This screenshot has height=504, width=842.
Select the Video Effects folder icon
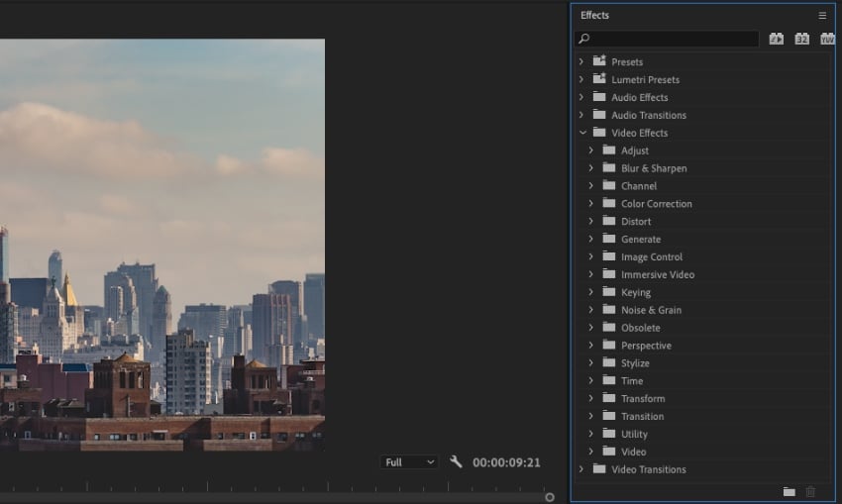point(599,132)
